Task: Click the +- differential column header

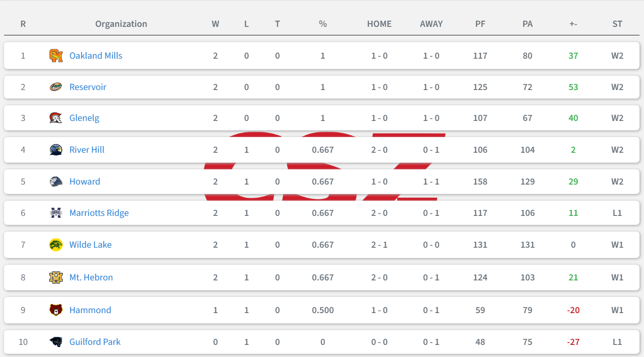Action: [573, 24]
